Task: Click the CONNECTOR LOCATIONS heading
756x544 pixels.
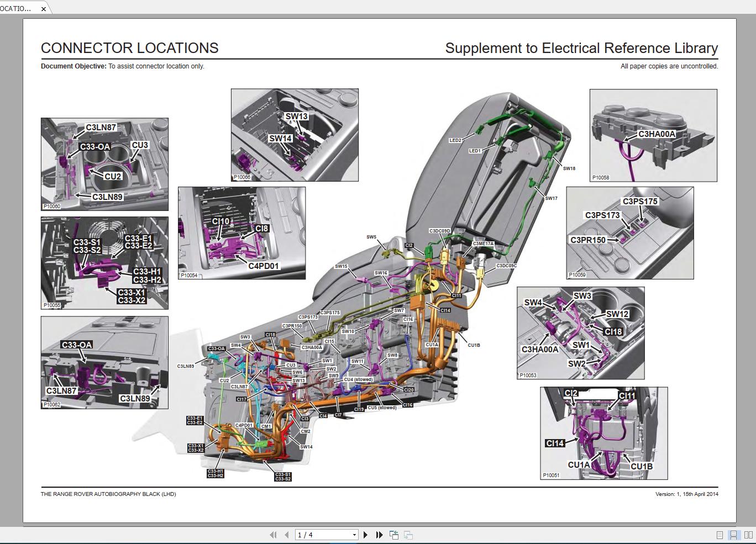Action: tap(129, 48)
